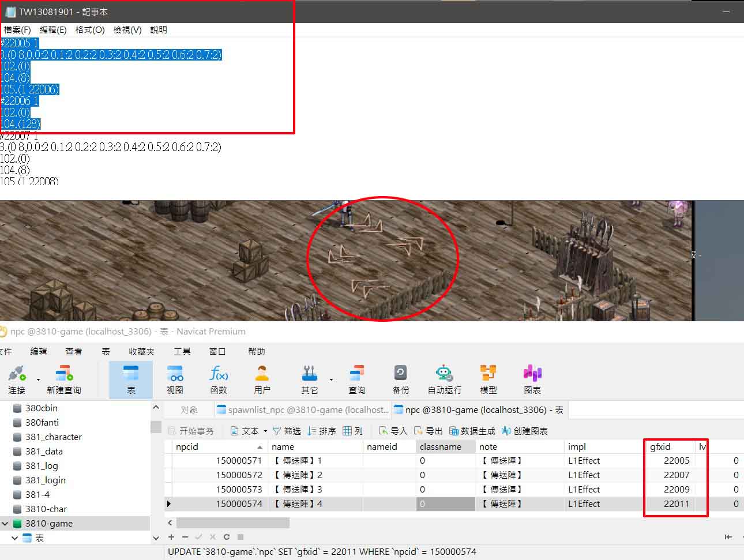Switch to the 对象 tab

tap(189, 409)
